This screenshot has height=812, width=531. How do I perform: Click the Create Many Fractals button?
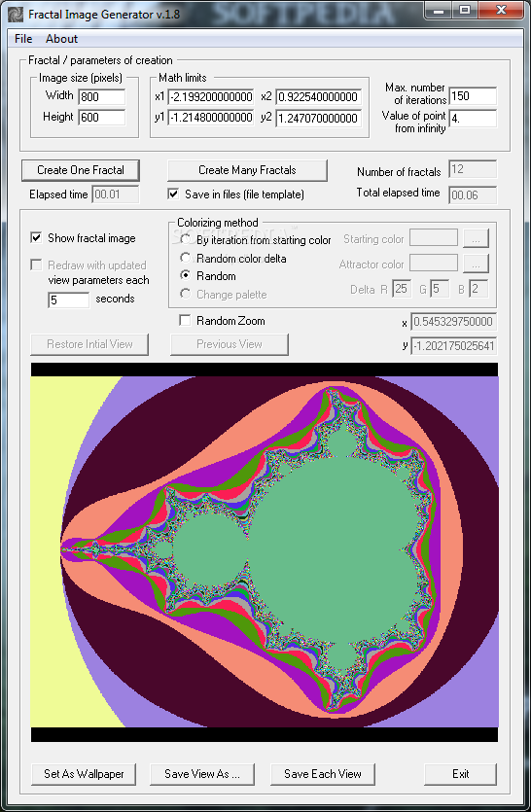248,170
